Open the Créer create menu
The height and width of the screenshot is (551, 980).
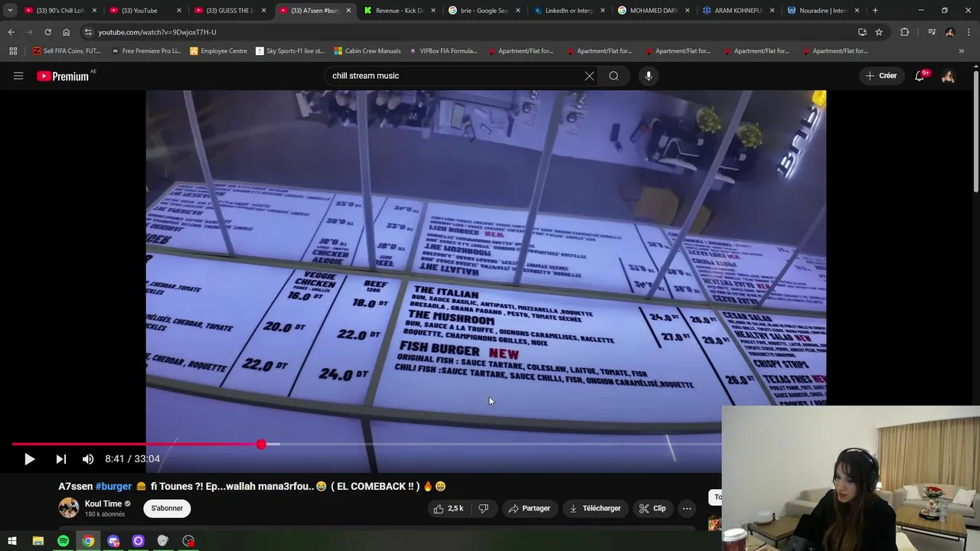[x=880, y=76]
